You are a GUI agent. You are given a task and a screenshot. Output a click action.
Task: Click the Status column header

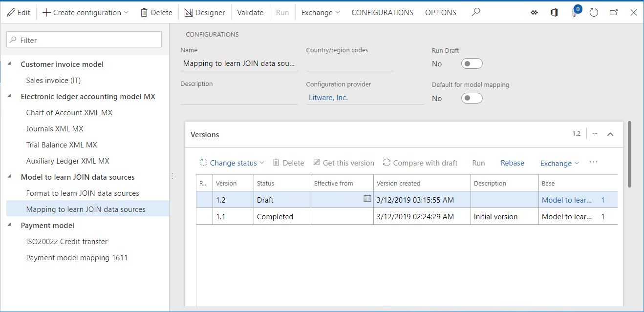[x=282, y=183]
